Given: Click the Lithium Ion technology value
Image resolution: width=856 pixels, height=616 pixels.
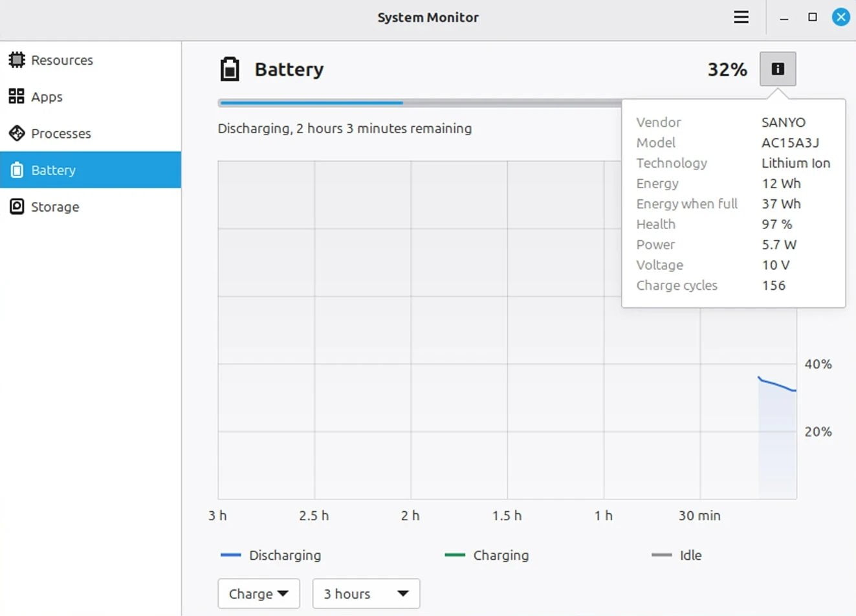Looking at the screenshot, I should click(796, 163).
